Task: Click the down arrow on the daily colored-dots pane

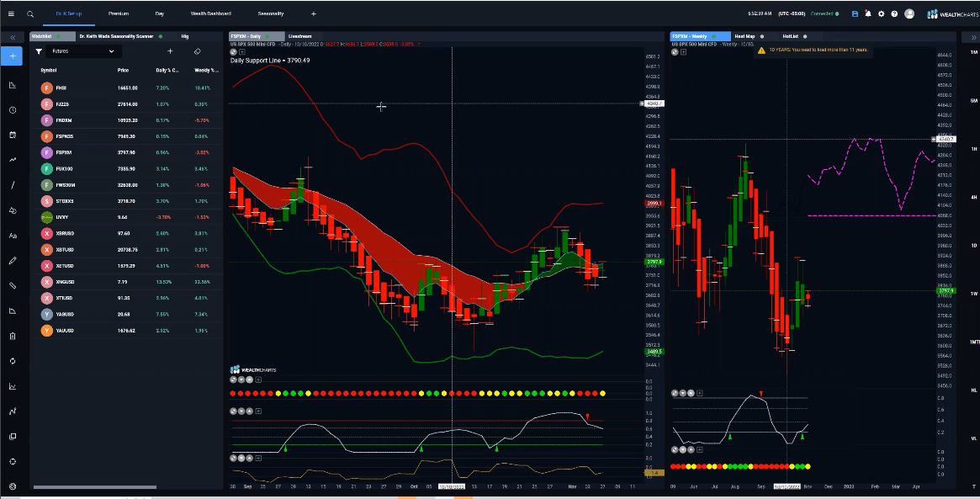Action: point(242,380)
